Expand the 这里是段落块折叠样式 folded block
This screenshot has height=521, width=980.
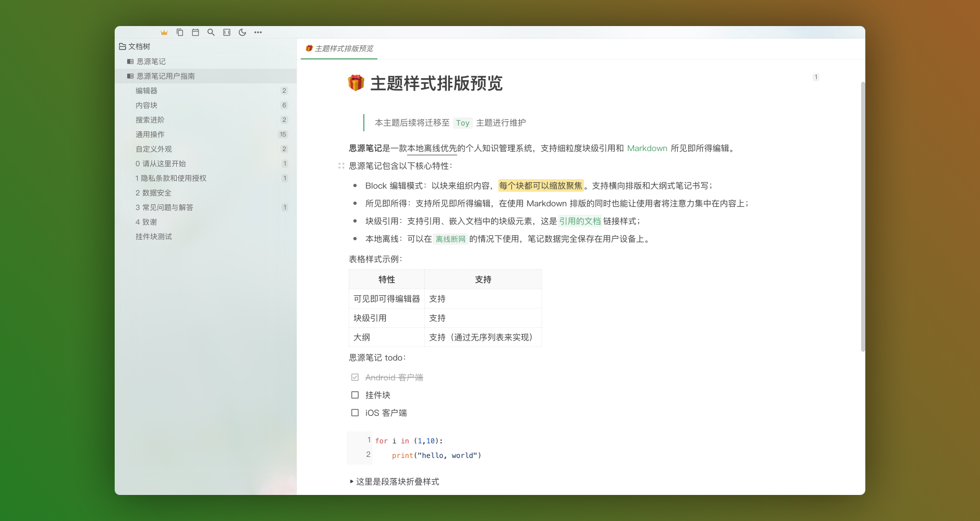click(352, 481)
